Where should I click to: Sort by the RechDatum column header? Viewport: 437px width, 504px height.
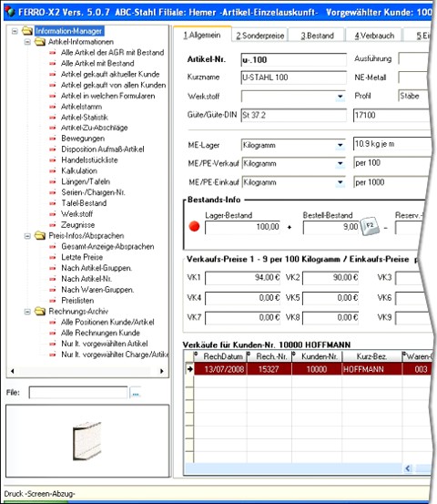pyautogui.click(x=220, y=356)
